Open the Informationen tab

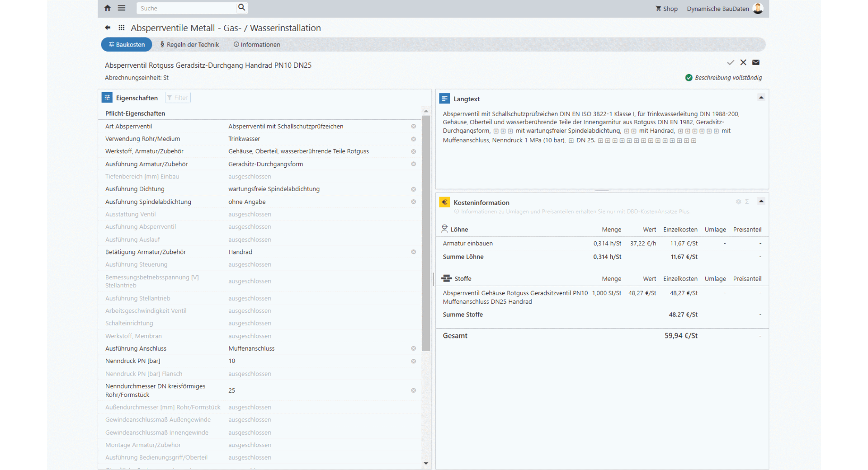point(257,45)
